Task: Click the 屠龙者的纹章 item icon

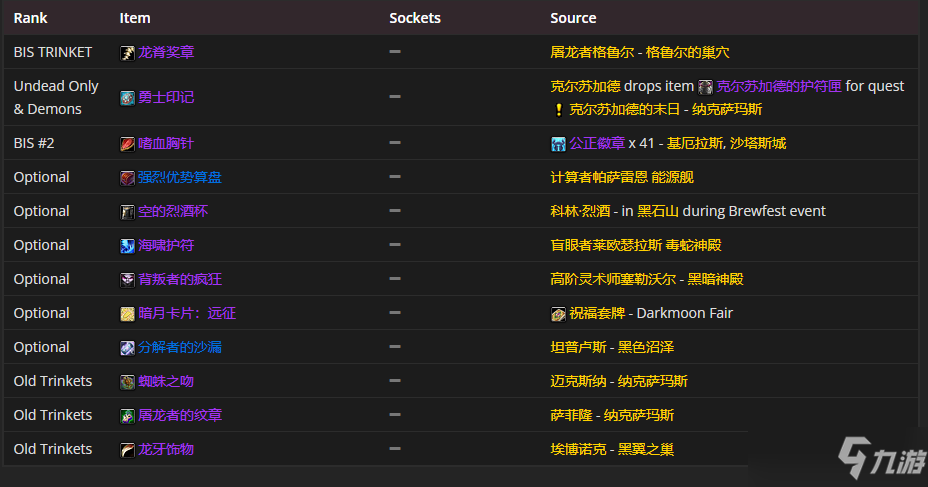Action: (127, 415)
